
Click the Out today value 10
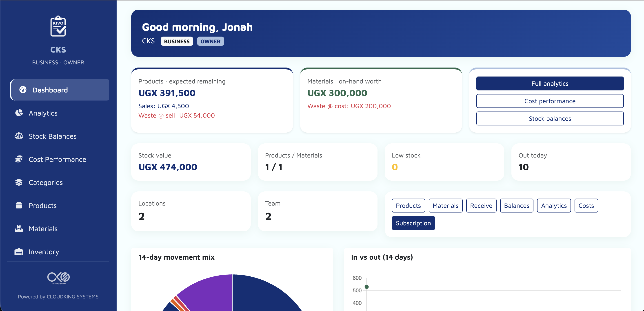pos(524,167)
